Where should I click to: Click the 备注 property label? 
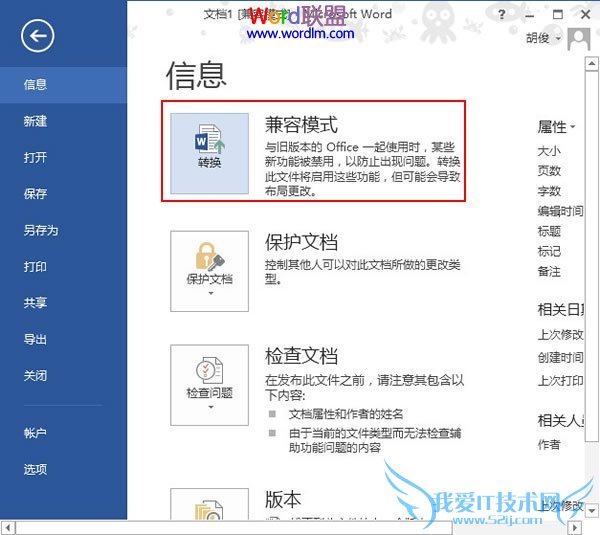point(549,272)
